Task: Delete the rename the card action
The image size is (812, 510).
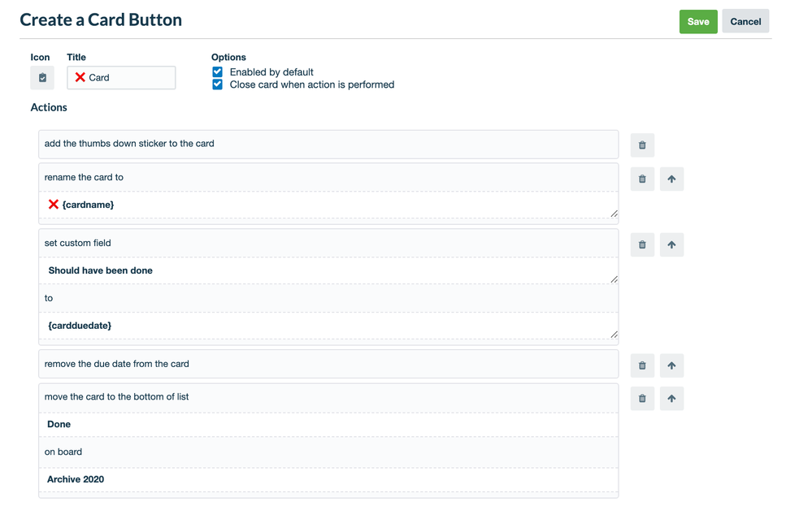Action: coord(642,179)
